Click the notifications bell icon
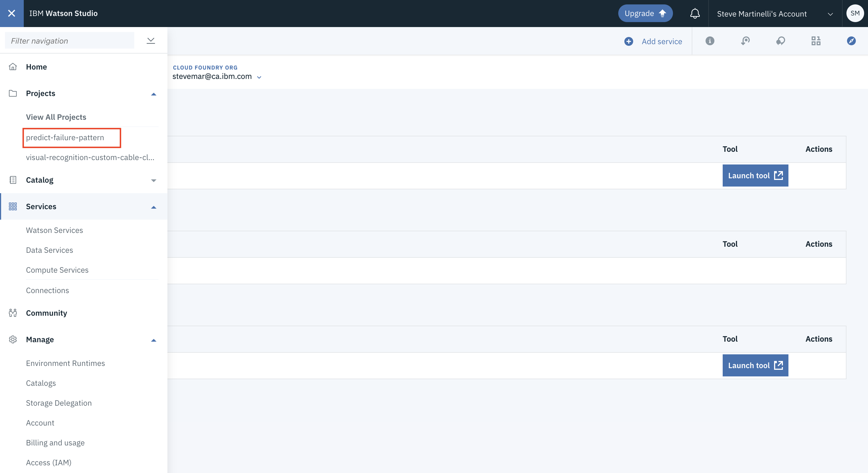Viewport: 868px width, 473px height. coord(695,14)
